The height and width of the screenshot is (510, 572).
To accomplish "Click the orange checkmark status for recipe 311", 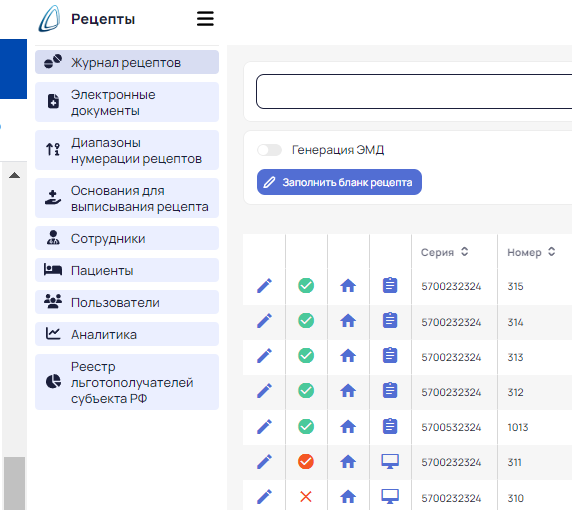I will point(306,461).
